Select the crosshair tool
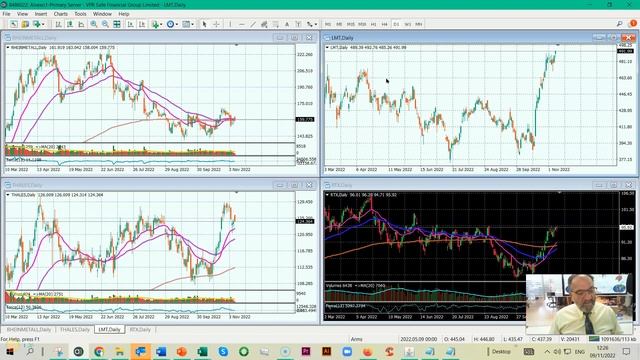This screenshot has width=640, height=360. (216, 24)
